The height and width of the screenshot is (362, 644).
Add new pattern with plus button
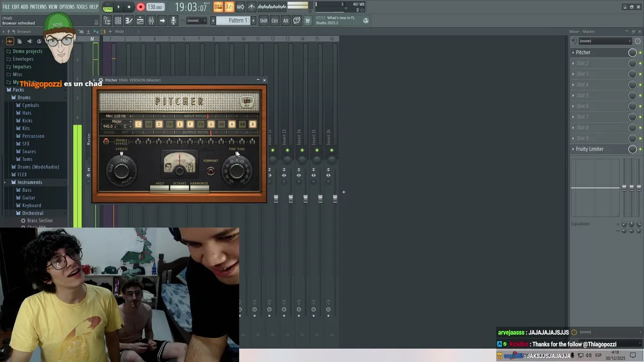(x=253, y=21)
